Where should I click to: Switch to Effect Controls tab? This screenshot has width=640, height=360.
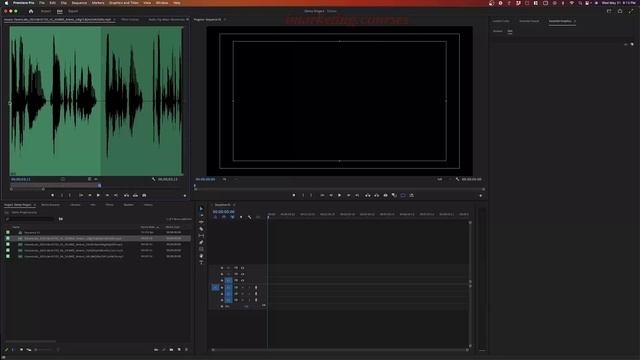[130, 20]
